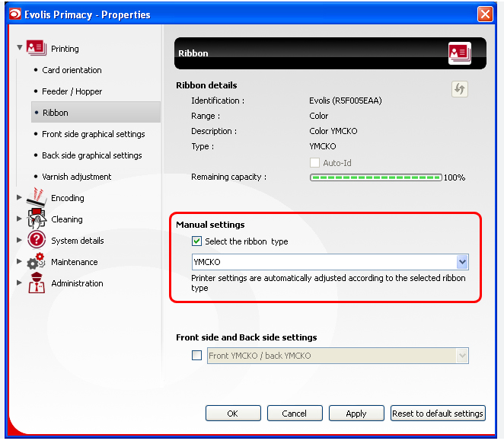Image resolution: width=504 pixels, height=444 pixels.
Task: Click the OK button
Action: pyautogui.click(x=233, y=413)
